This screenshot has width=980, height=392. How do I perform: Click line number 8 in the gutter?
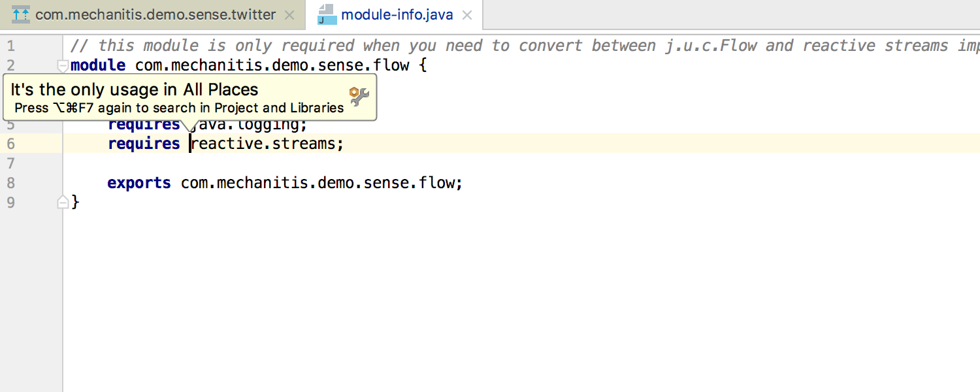coord(10,183)
